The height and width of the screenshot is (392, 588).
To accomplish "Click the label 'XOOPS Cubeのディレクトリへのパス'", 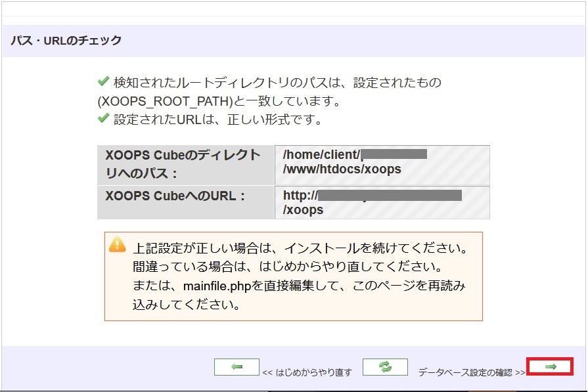I will [x=183, y=164].
